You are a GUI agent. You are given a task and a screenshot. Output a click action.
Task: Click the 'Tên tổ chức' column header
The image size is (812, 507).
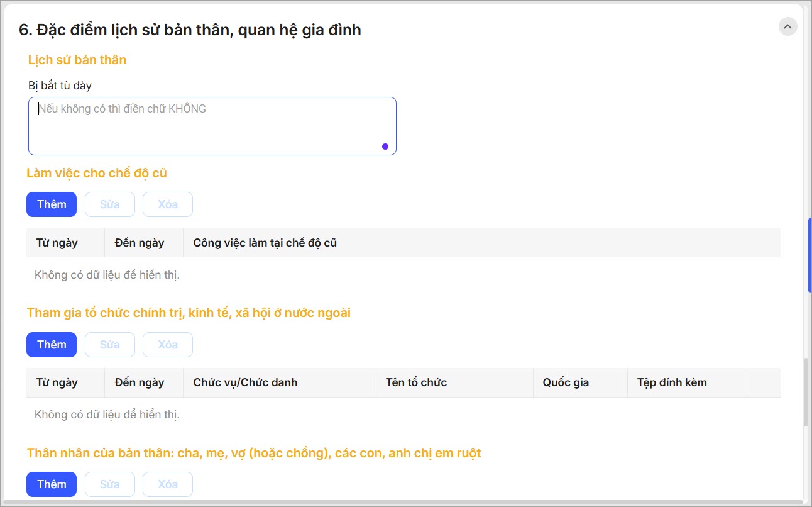(x=416, y=382)
